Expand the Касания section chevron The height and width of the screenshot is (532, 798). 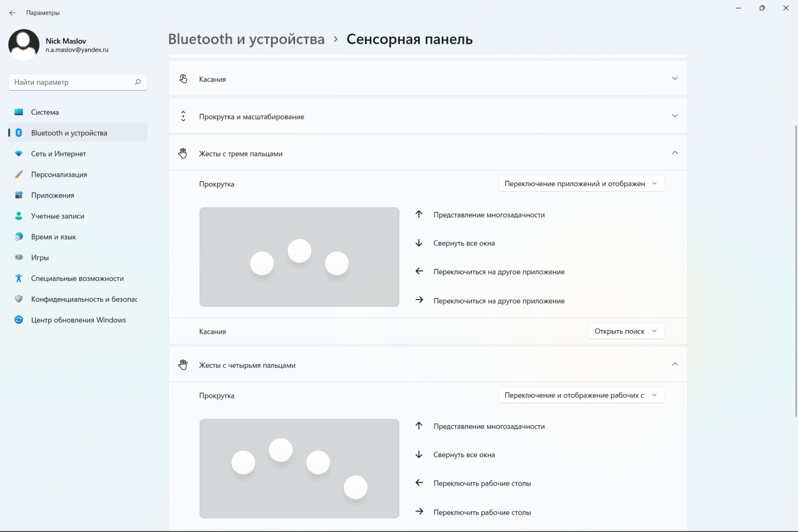coord(675,79)
